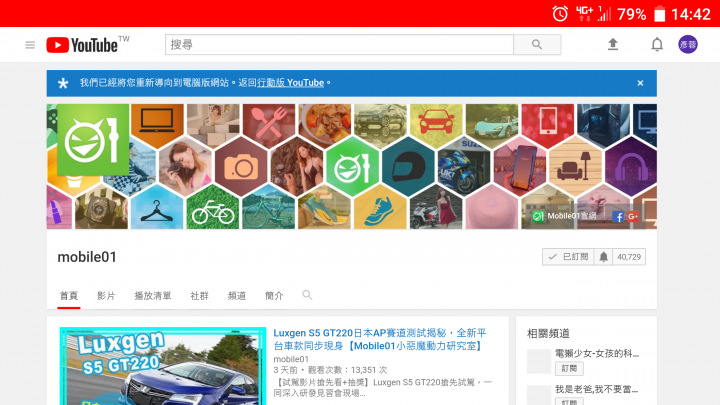Click the search magnifier button
The width and height of the screenshot is (720, 405).
click(537, 45)
